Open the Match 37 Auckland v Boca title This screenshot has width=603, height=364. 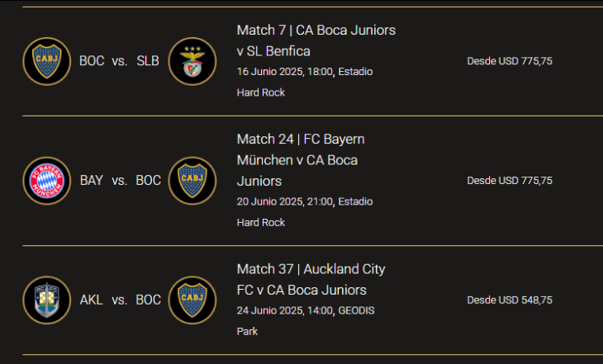point(311,280)
